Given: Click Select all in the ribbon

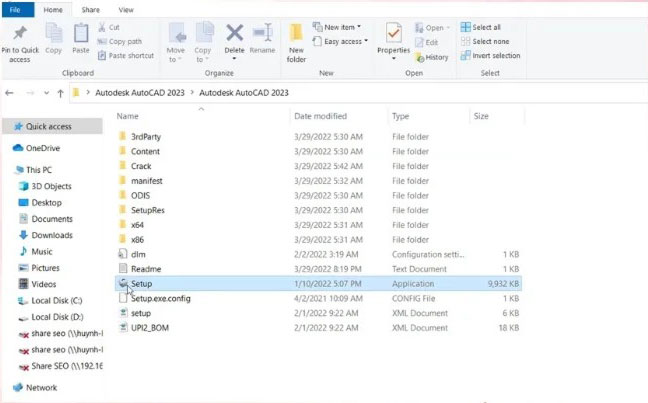Looking at the screenshot, I should coord(481,27).
